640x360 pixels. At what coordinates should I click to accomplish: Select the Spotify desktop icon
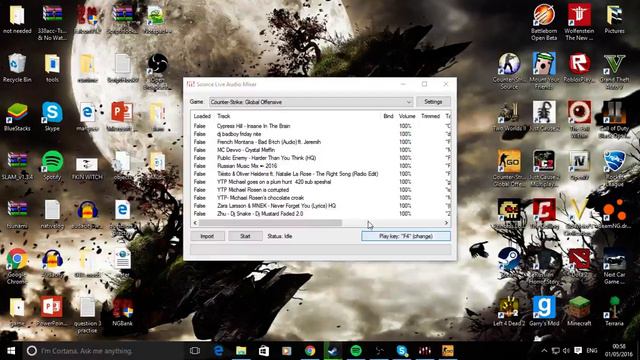point(52,165)
